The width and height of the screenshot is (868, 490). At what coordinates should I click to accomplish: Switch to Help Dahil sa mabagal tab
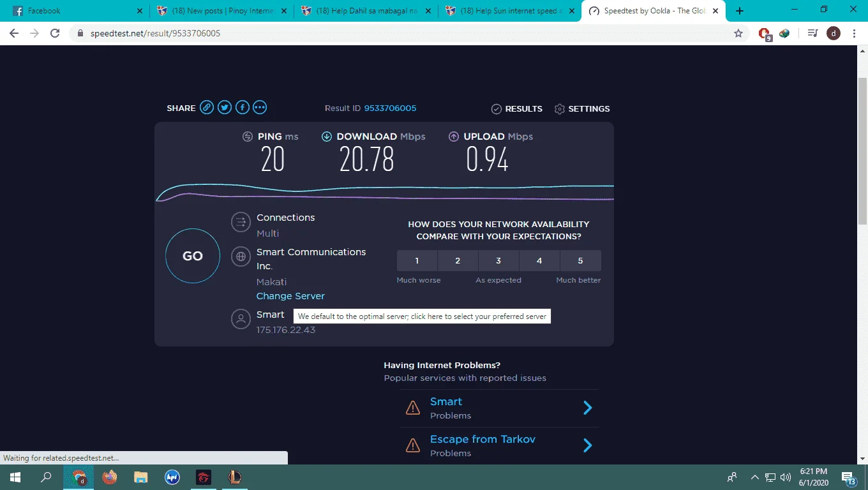click(x=366, y=11)
